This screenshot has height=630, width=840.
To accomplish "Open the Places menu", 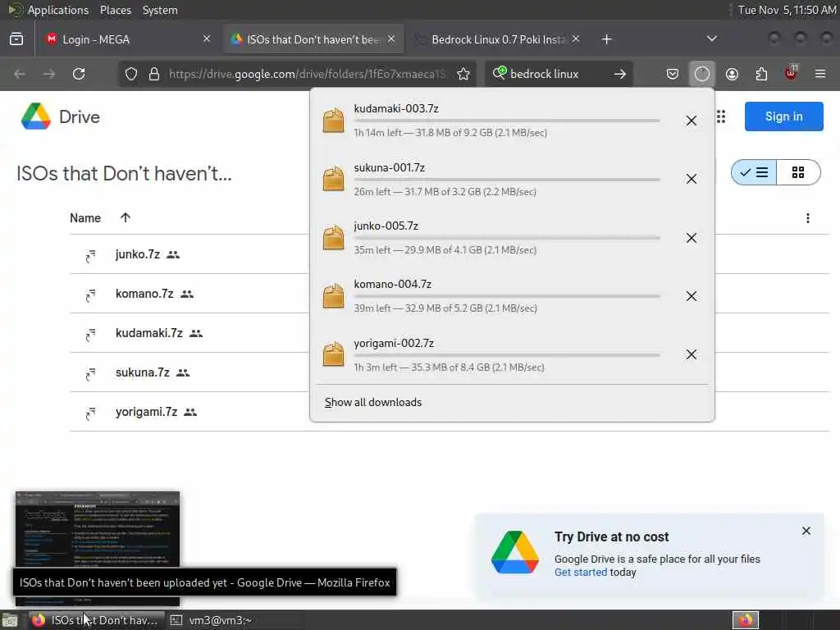I will pos(116,10).
